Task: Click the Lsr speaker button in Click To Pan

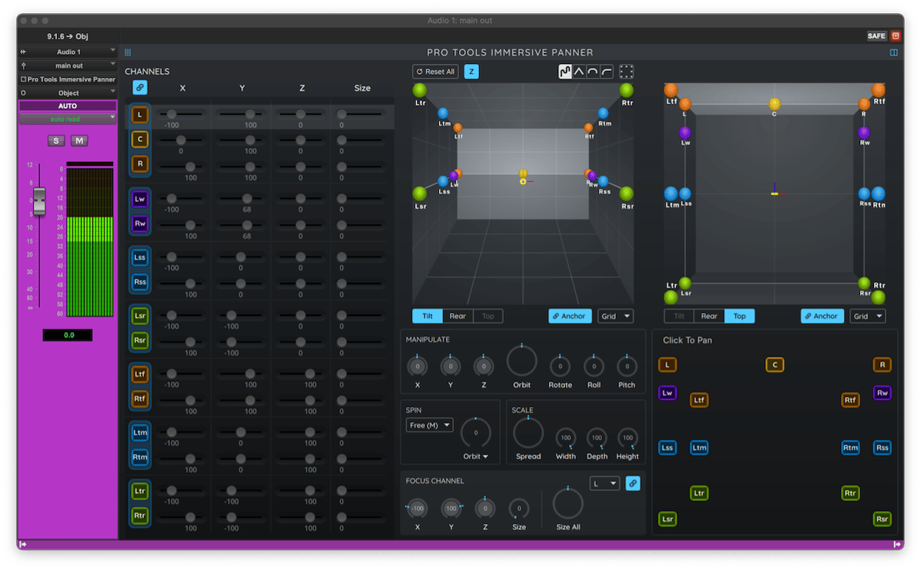Action: [668, 519]
